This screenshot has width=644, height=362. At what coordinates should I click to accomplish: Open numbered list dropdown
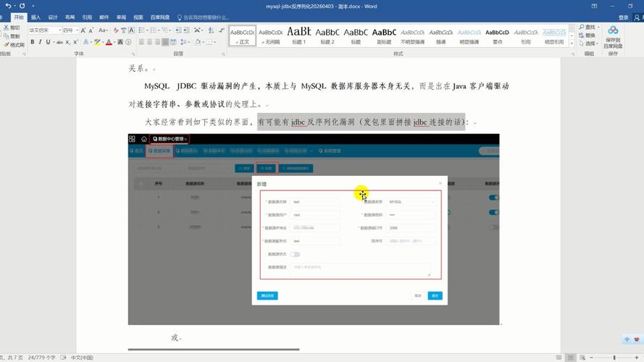(x=159, y=30)
